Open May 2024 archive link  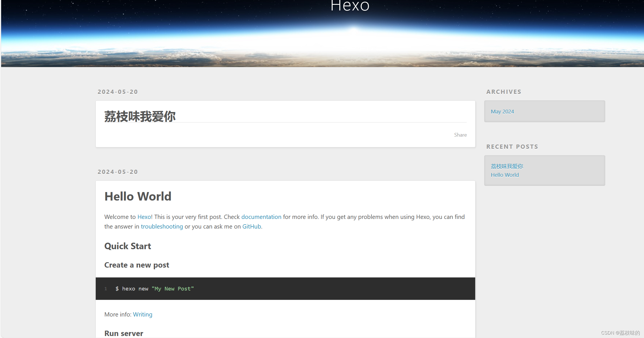tap(502, 111)
